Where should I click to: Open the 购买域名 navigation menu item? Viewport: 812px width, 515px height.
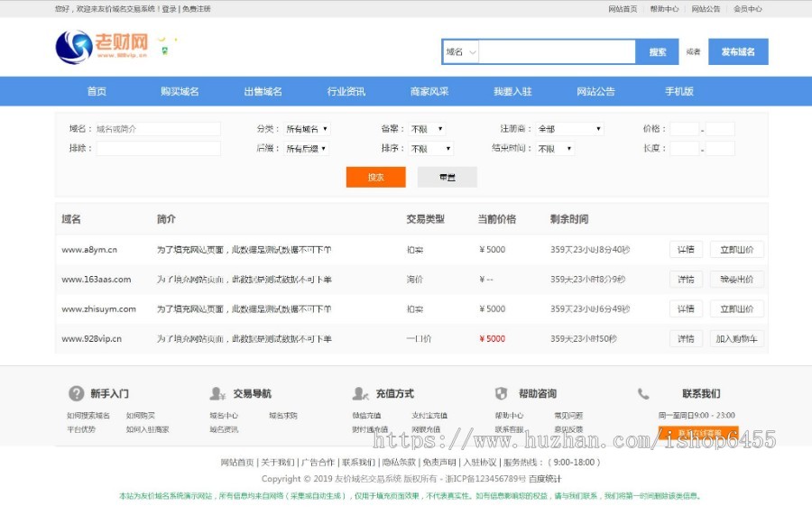pos(180,91)
